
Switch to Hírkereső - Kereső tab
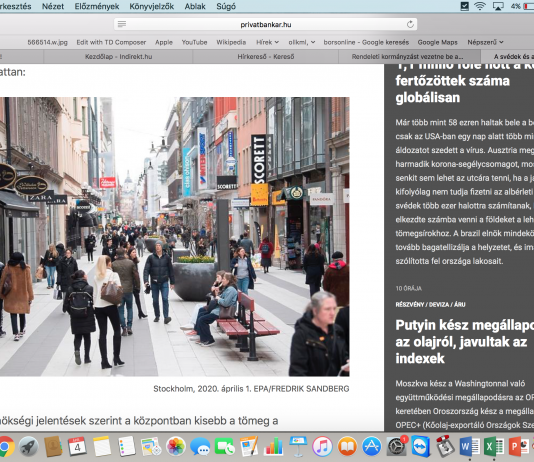[x=266, y=57]
